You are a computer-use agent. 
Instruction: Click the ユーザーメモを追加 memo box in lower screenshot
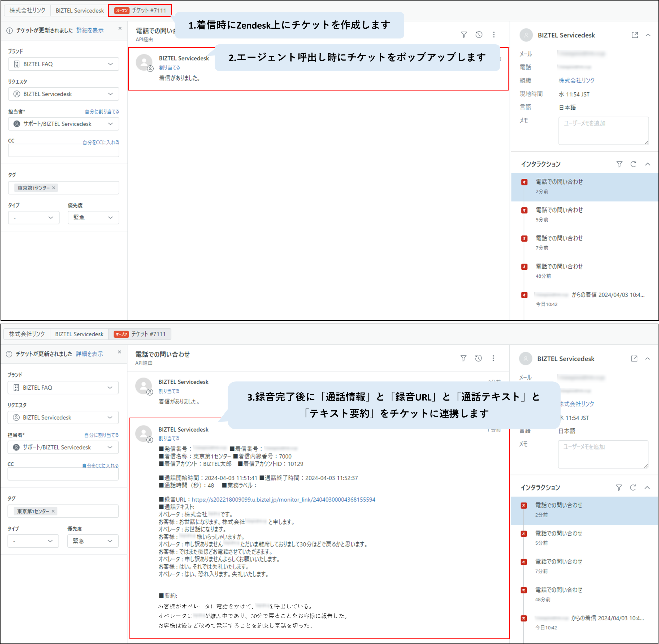[603, 454]
